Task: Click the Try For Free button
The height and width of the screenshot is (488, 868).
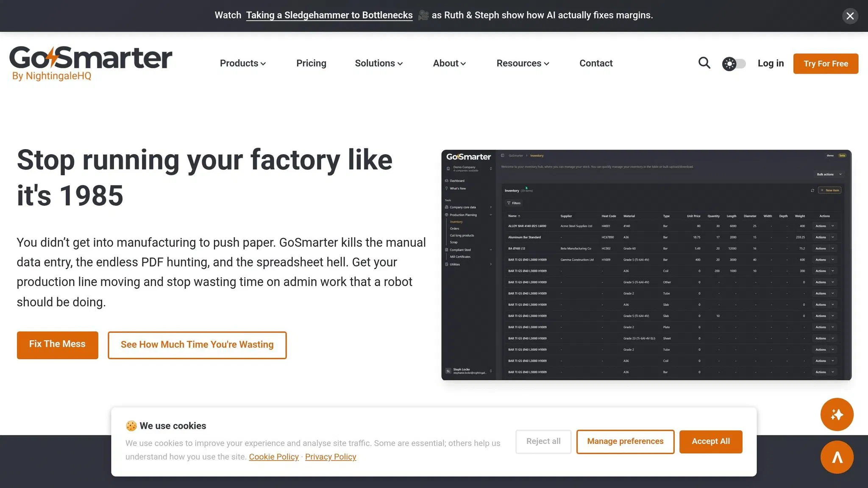Action: pyautogui.click(x=825, y=63)
